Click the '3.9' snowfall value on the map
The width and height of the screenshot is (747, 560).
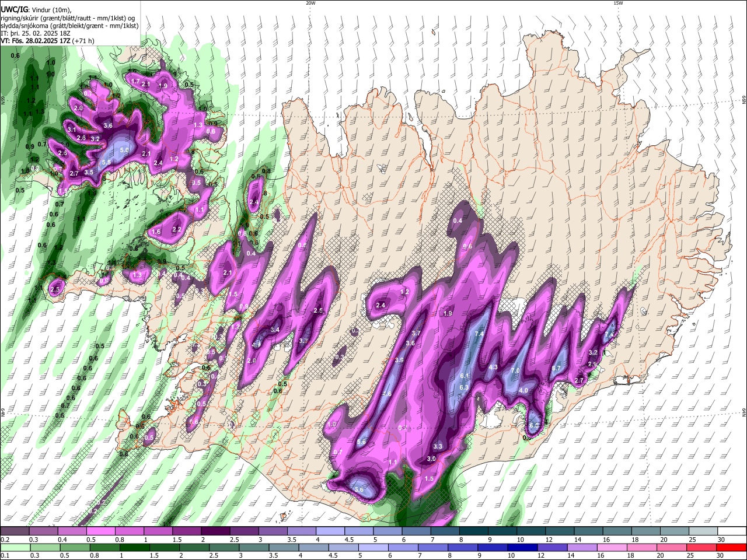pos(399,360)
